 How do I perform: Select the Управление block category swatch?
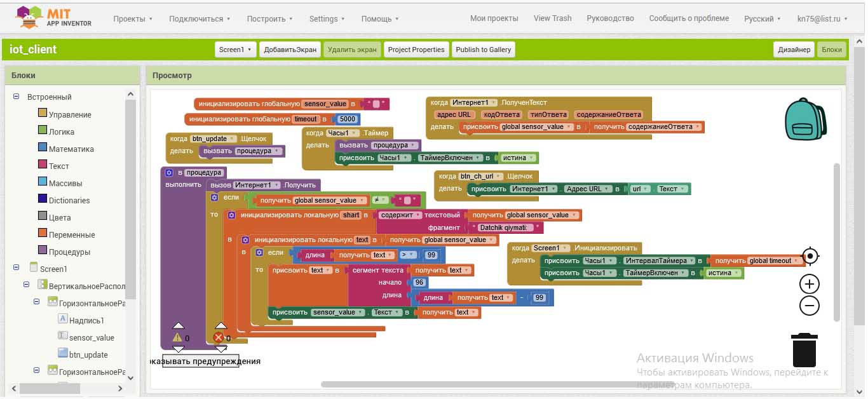43,114
